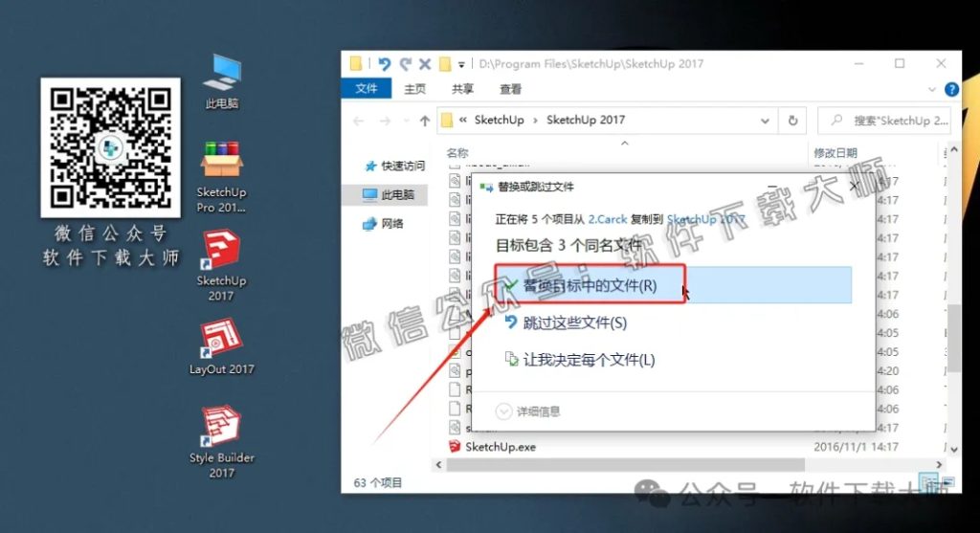Select 网络 in navigation pane
Screen dimensions: 980x533
[383, 224]
